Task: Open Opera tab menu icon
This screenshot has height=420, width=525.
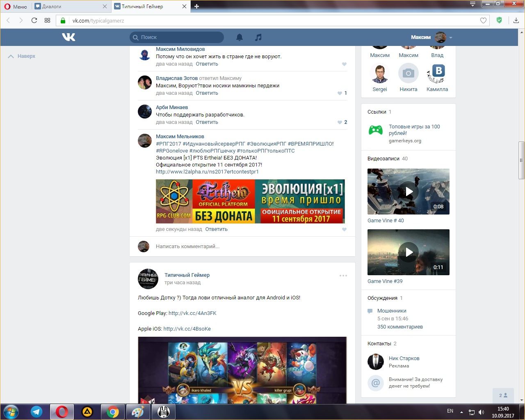Action: pos(473,4)
